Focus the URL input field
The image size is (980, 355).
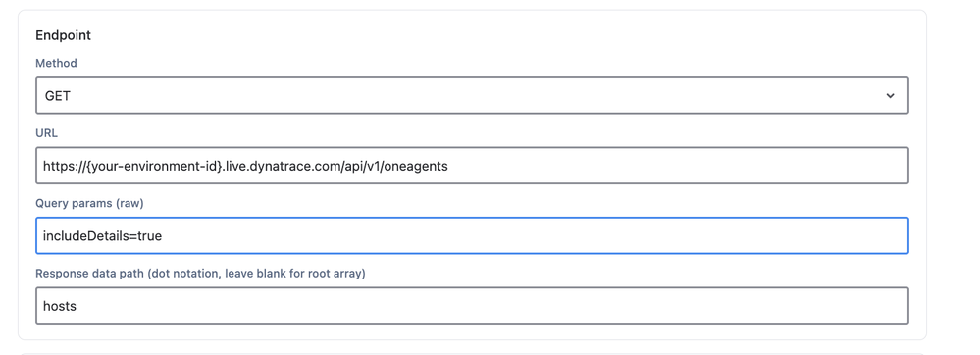coord(472,166)
